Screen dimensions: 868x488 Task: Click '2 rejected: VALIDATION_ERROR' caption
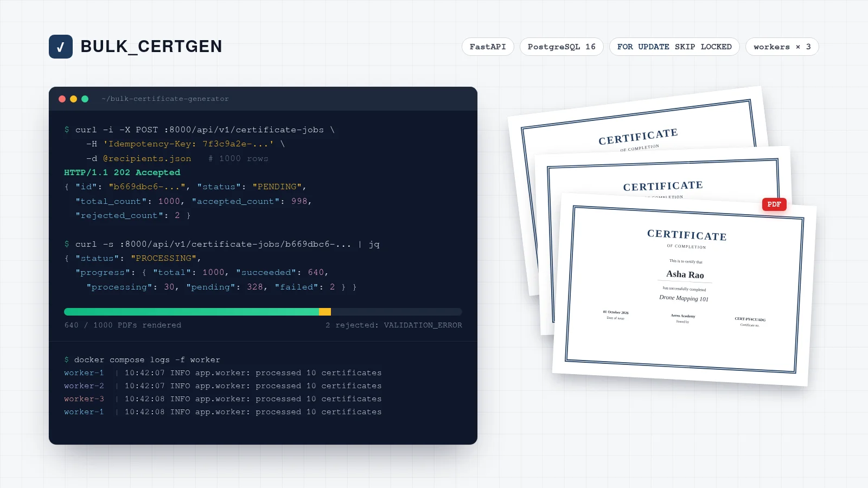pos(394,325)
